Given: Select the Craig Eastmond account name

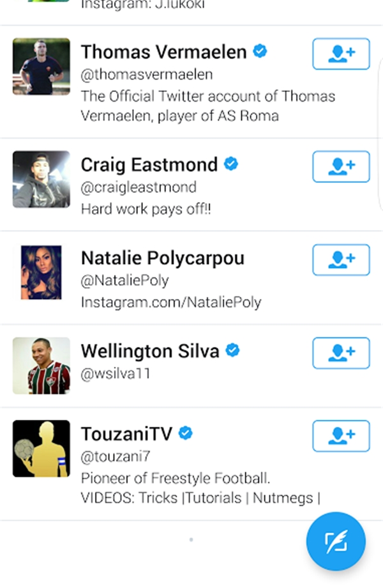Looking at the screenshot, I should (149, 165).
